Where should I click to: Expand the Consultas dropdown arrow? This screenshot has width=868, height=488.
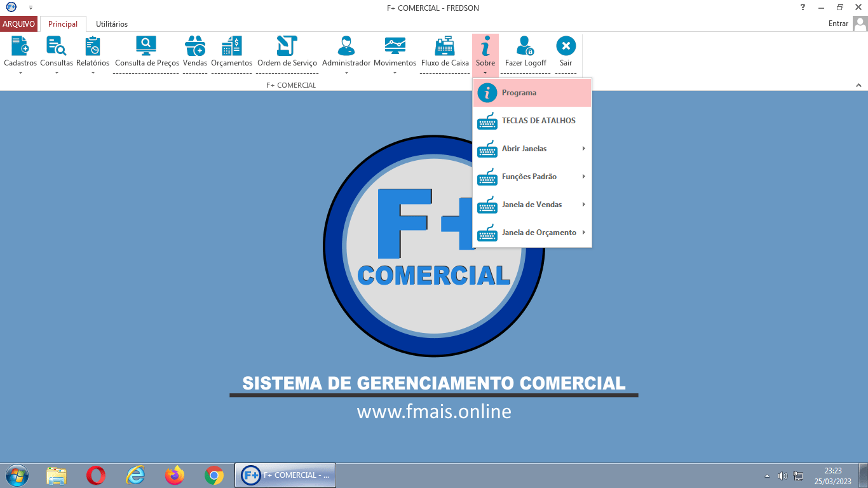coord(57,72)
